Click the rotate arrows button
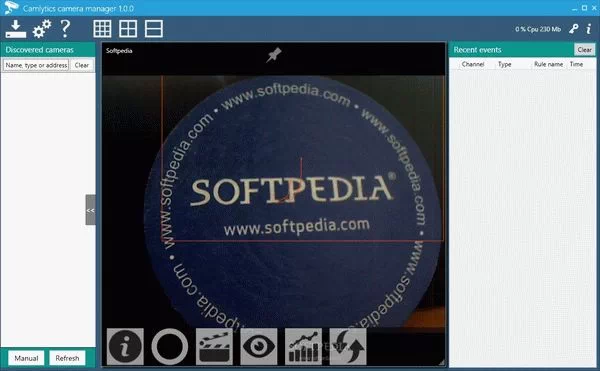This screenshot has width=600, height=371. (348, 347)
